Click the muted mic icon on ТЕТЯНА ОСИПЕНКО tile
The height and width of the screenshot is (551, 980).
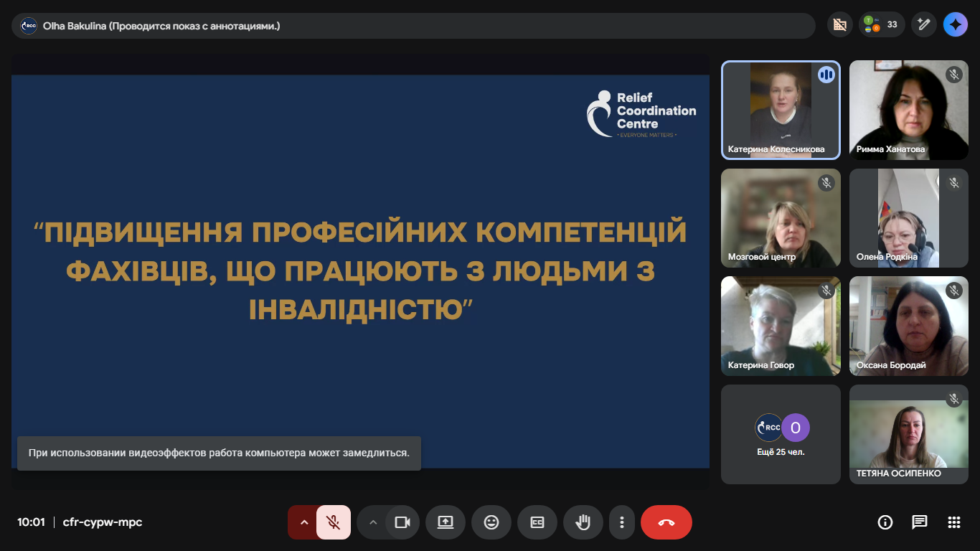point(954,399)
